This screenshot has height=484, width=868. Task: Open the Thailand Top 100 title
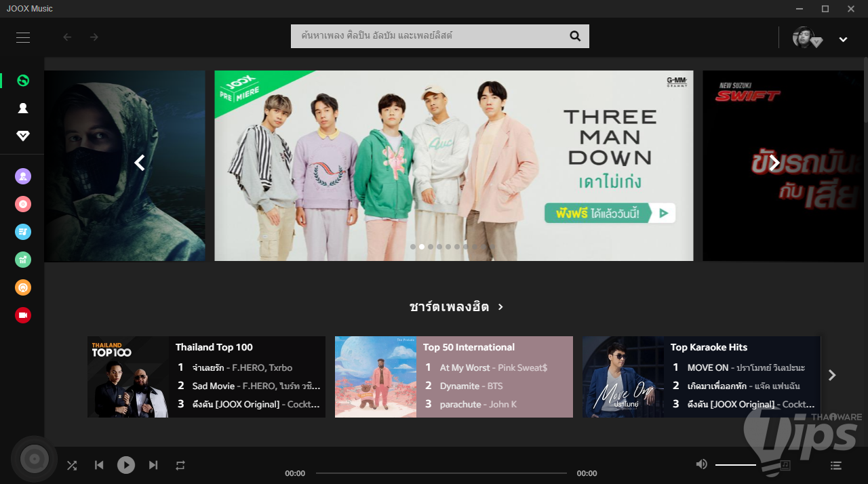click(214, 347)
